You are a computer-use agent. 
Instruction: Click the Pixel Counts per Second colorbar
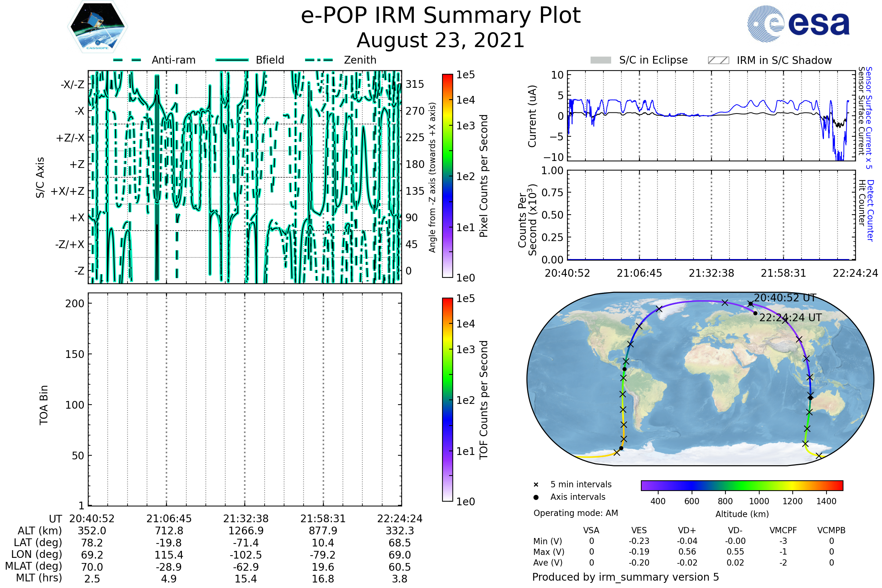(447, 176)
